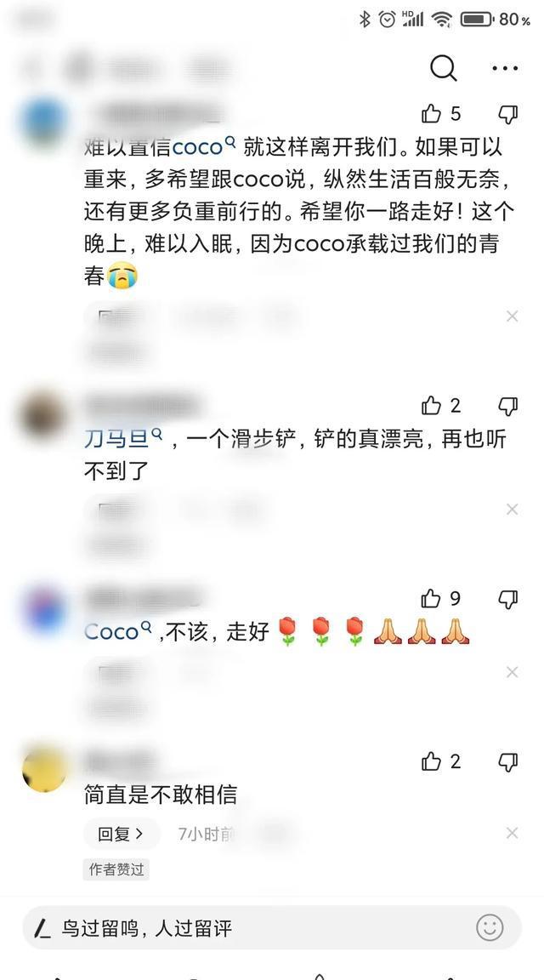
Task: Dislike the Coco 不该走好 comment
Action: (507, 600)
